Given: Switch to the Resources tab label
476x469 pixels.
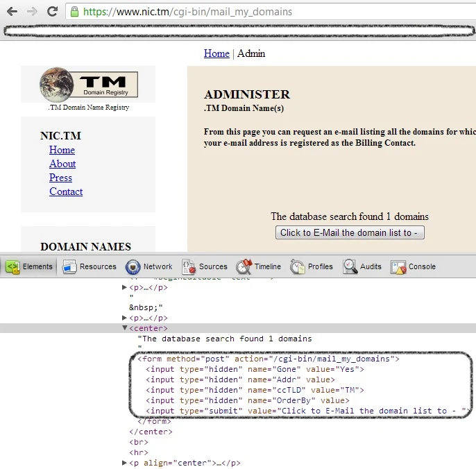Looking at the screenshot, I should [x=98, y=266].
